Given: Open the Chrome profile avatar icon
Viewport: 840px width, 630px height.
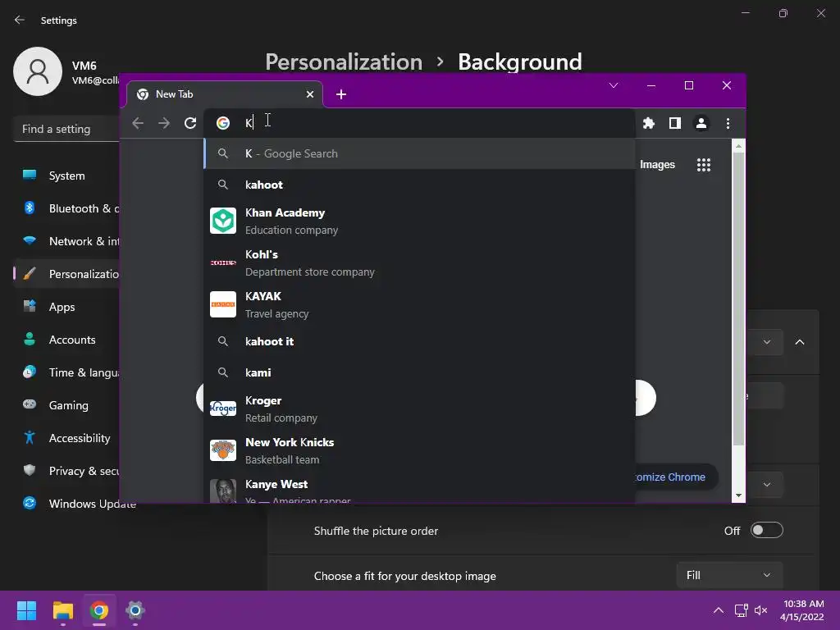Looking at the screenshot, I should 701,123.
